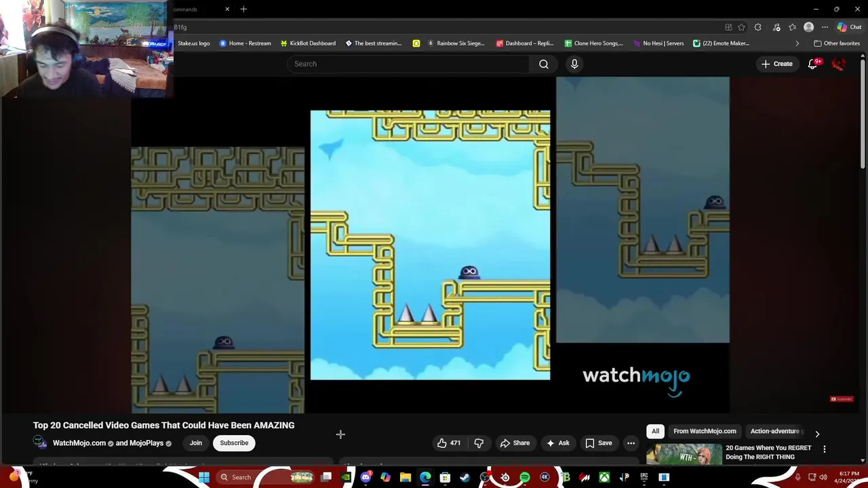The height and width of the screenshot is (488, 868).
Task: Save the video to a playlist
Action: tap(599, 443)
